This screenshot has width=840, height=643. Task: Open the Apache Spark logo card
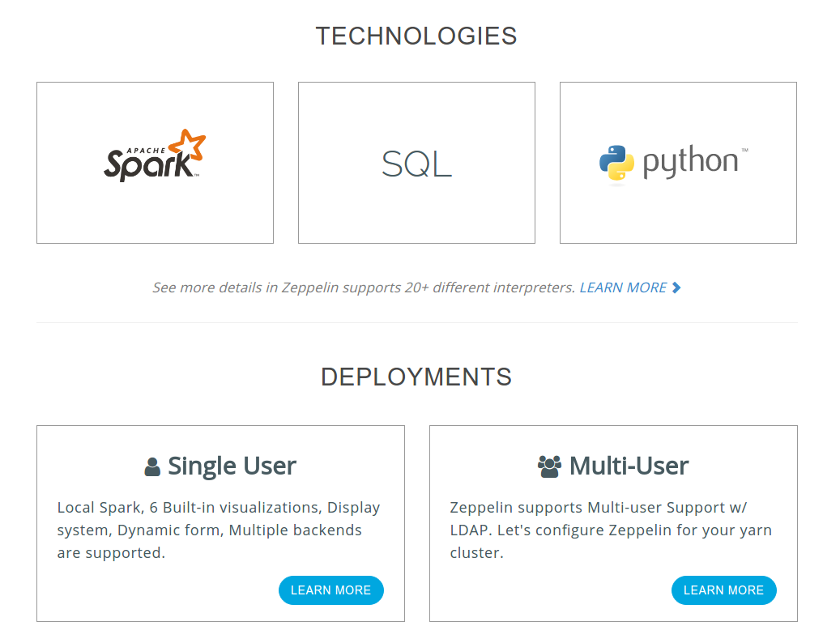pos(155,163)
